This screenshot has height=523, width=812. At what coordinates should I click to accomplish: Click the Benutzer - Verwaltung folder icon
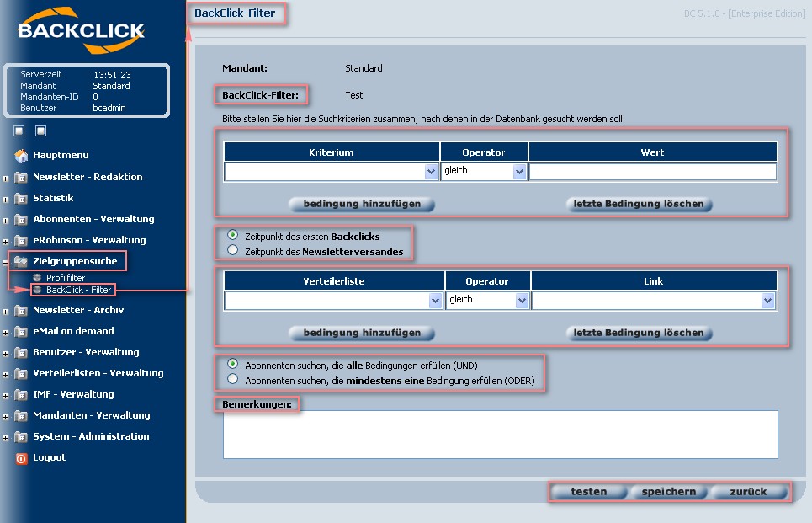pos(21,353)
